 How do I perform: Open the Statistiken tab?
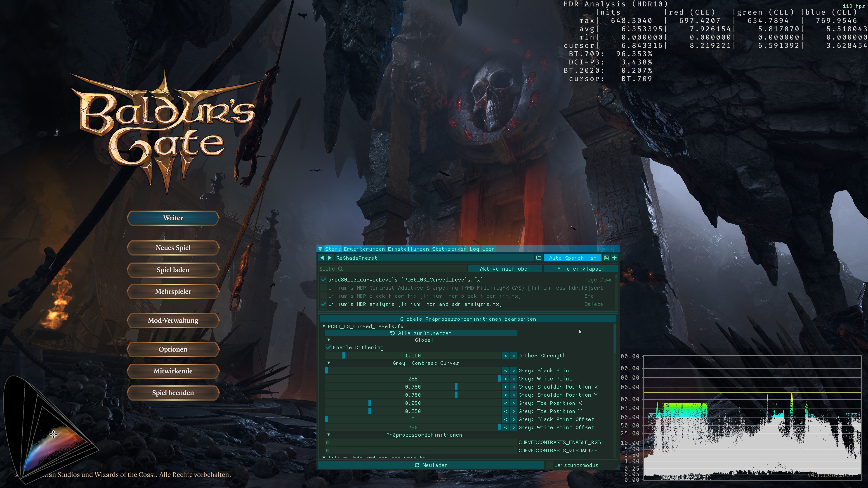pyautogui.click(x=449, y=249)
